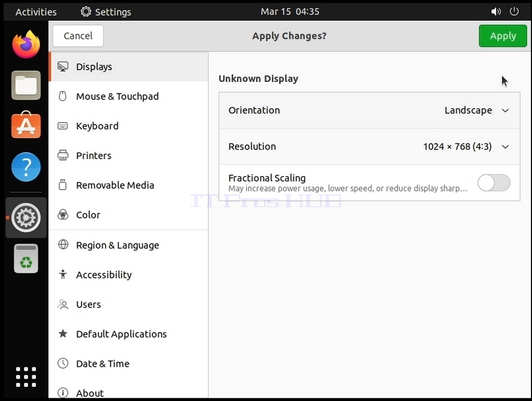Open the clock date menu

coord(290,11)
